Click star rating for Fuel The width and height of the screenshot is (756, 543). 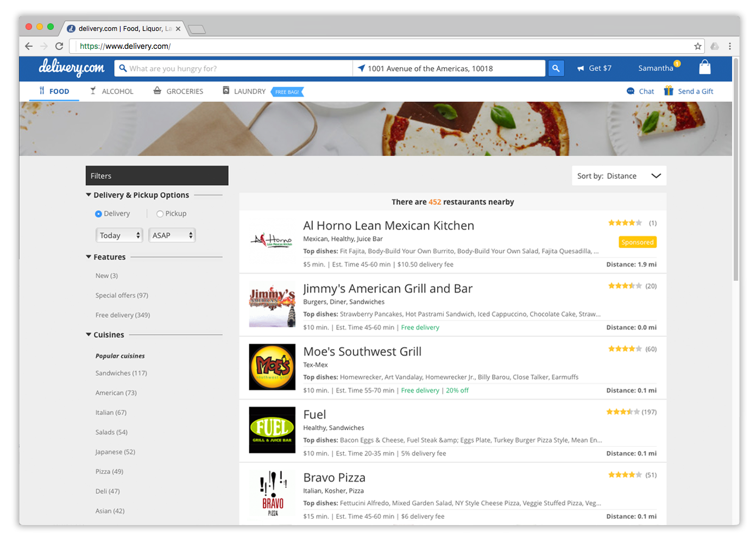(623, 412)
